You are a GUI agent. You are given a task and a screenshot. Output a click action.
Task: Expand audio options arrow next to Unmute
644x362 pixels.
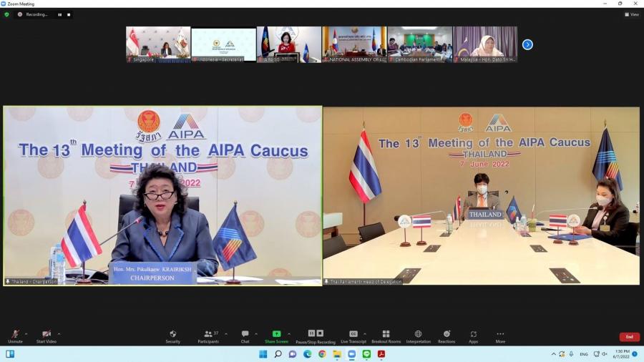(x=26, y=333)
